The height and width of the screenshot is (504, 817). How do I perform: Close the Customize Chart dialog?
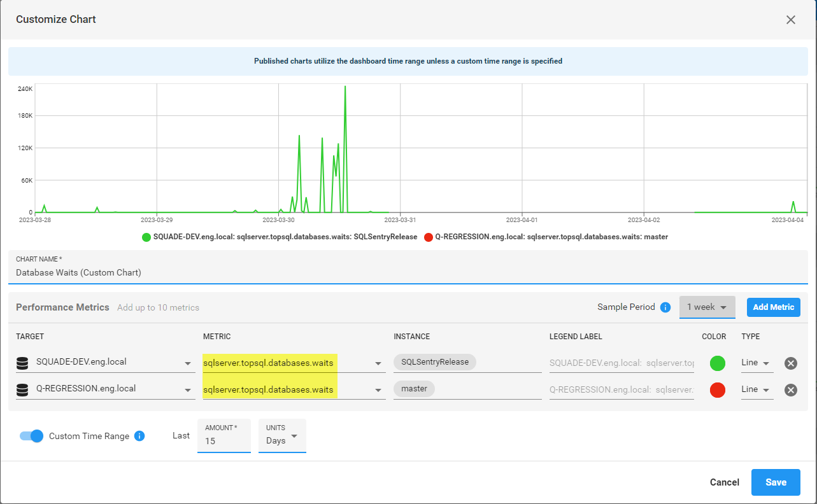791,20
